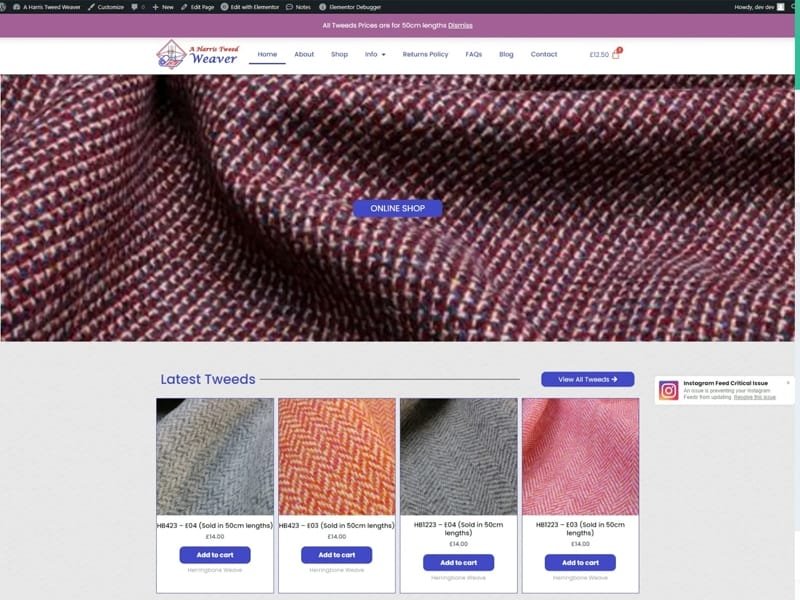Open Customize in the admin bar
The width and height of the screenshot is (800, 600).
point(107,7)
